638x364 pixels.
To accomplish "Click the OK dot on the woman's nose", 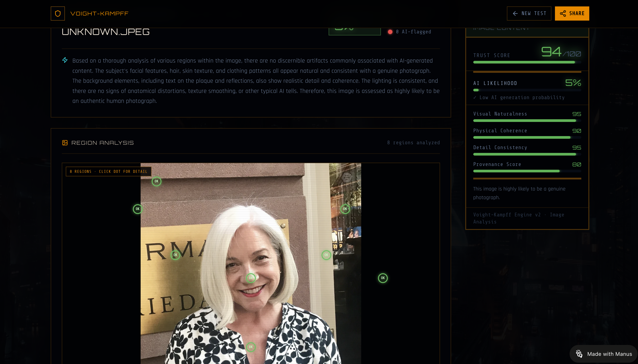I will click(x=251, y=278).
